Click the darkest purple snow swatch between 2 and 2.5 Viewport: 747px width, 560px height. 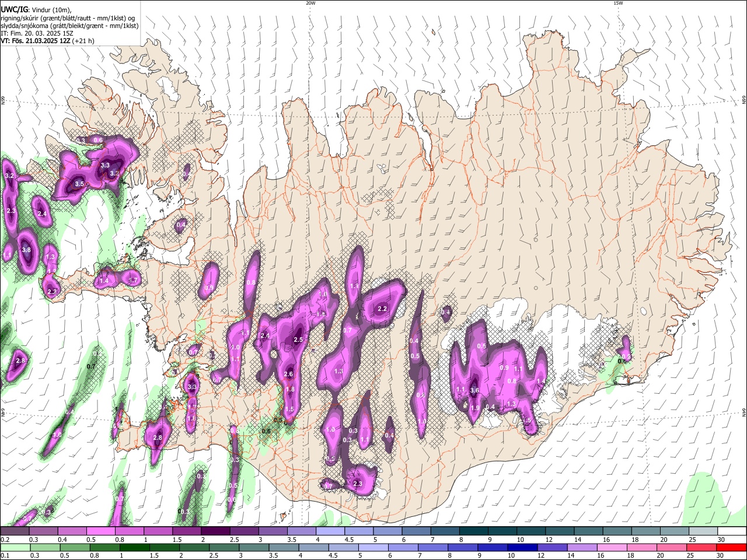pos(215,531)
